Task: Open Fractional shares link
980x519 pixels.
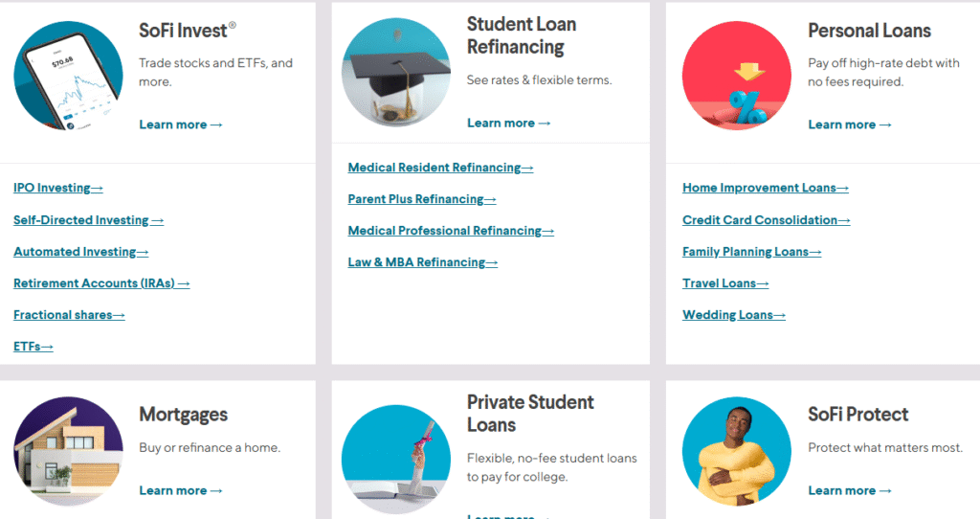Action: click(69, 315)
